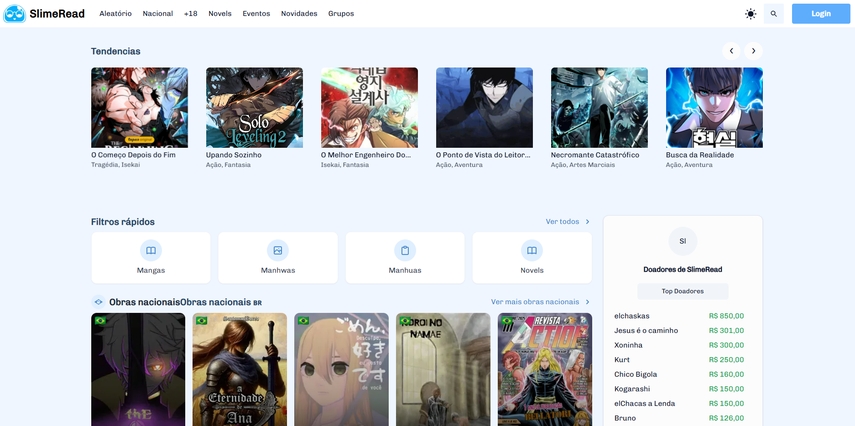
Task: Open the Novidades menu item
Action: click(x=299, y=14)
